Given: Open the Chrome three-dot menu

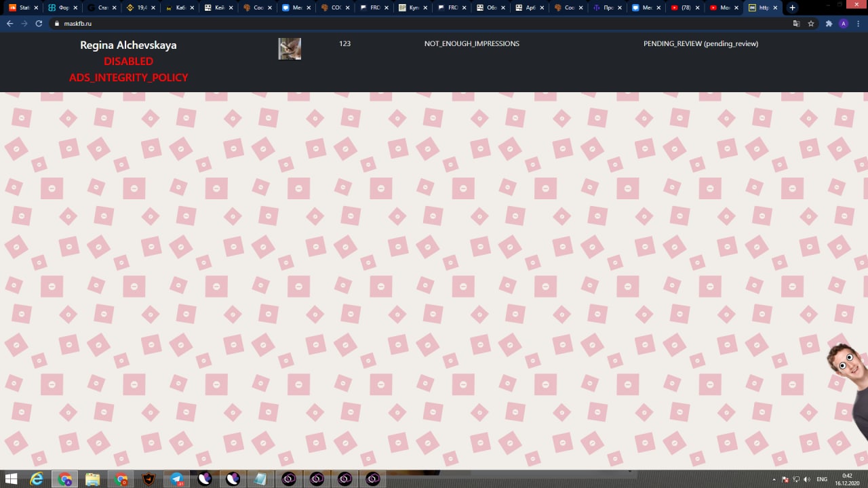Looking at the screenshot, I should click(x=859, y=23).
